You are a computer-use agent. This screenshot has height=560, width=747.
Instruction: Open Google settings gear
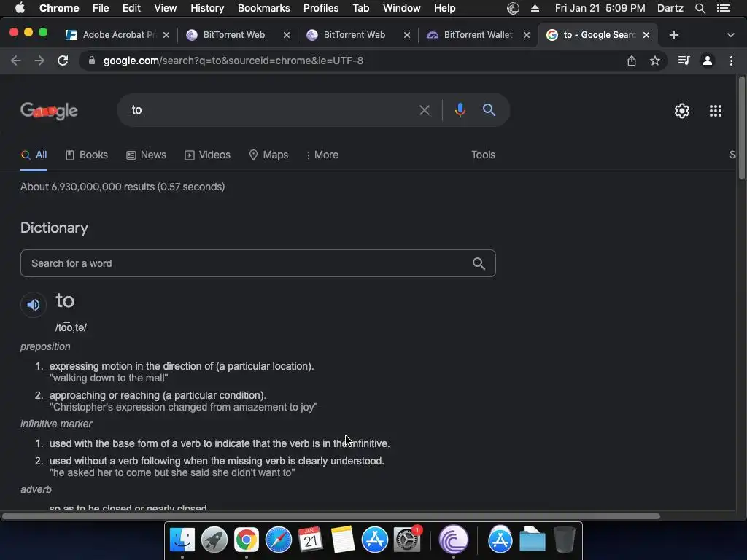pos(682,111)
